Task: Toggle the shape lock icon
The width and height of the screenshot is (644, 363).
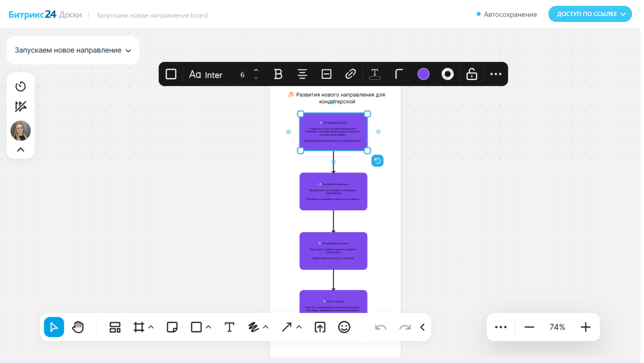Action: click(x=471, y=74)
